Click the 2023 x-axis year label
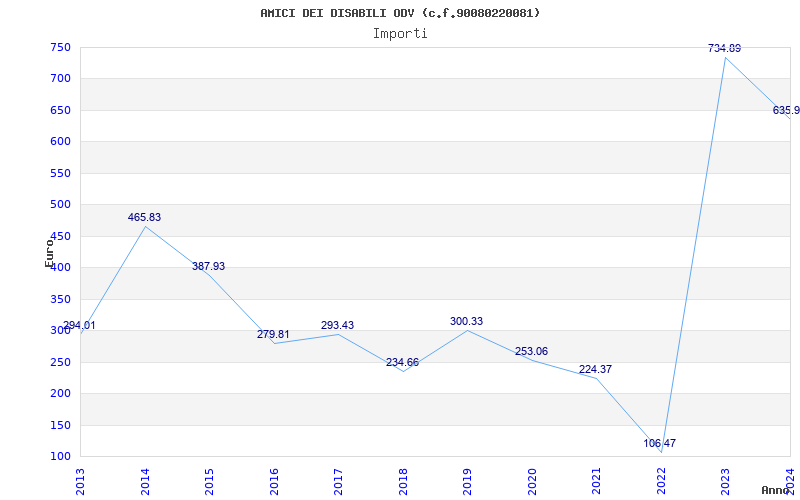 726,481
